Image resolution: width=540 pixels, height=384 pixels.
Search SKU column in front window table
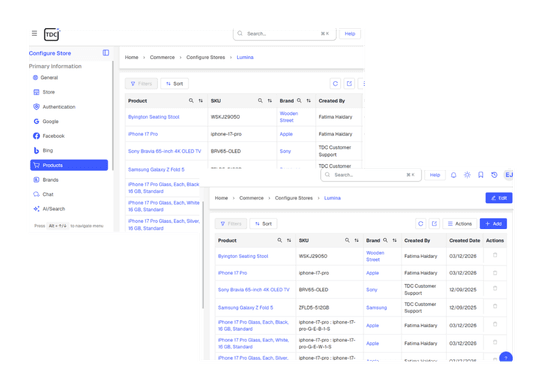(x=347, y=240)
